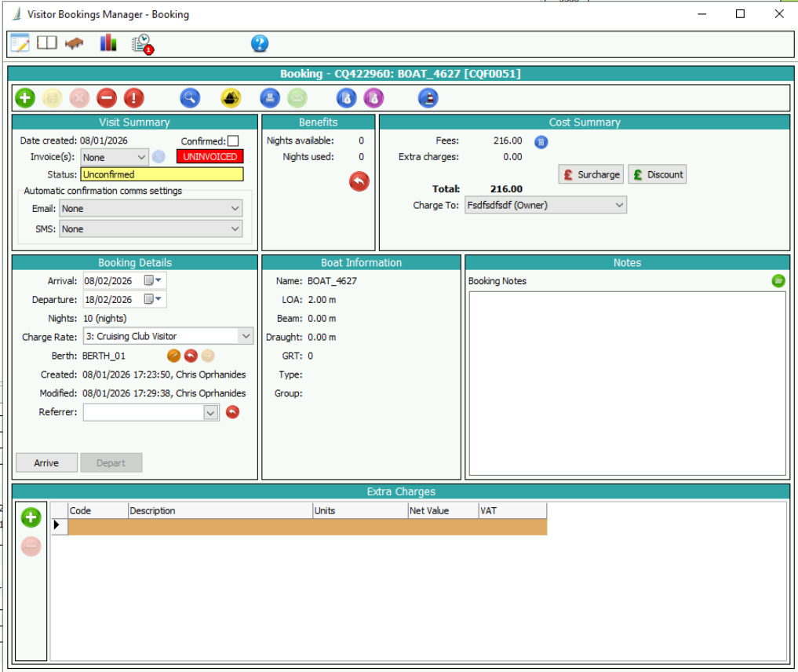Viewport: 798px width, 672px height.
Task: Click the yellow sailboat toolbar icon
Action: [x=231, y=98]
